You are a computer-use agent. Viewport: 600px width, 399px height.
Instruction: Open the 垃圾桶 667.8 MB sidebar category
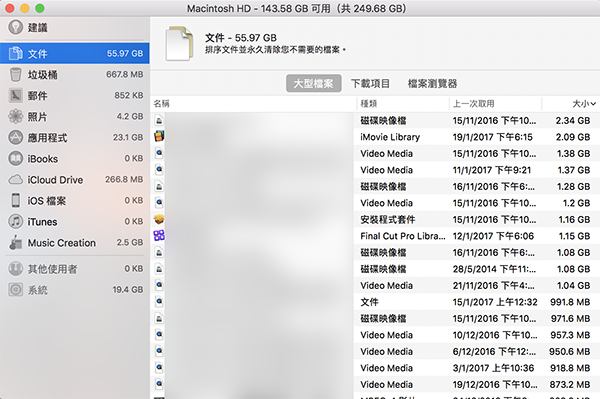tap(75, 74)
